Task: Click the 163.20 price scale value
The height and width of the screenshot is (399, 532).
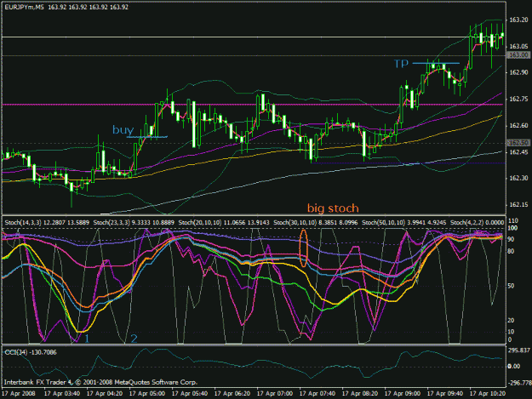Action: click(518, 20)
